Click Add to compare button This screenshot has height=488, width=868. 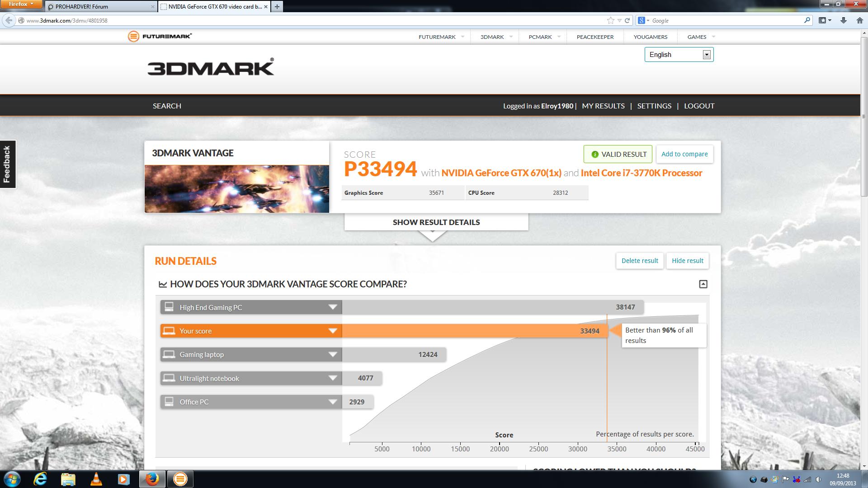(x=684, y=154)
